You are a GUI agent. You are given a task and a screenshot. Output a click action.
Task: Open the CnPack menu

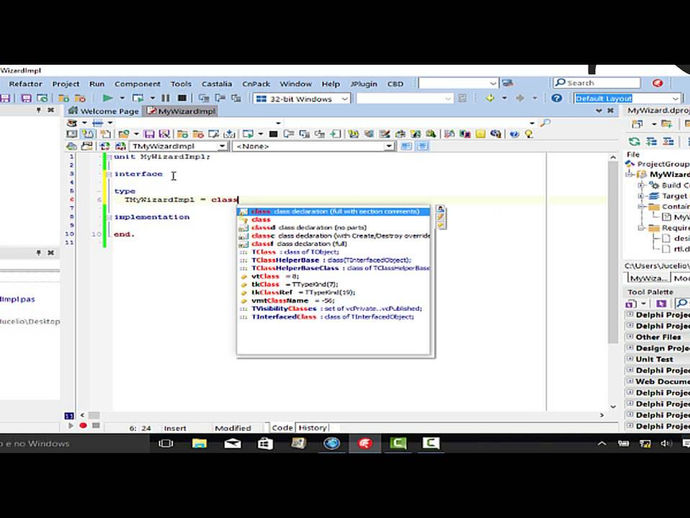pos(256,84)
